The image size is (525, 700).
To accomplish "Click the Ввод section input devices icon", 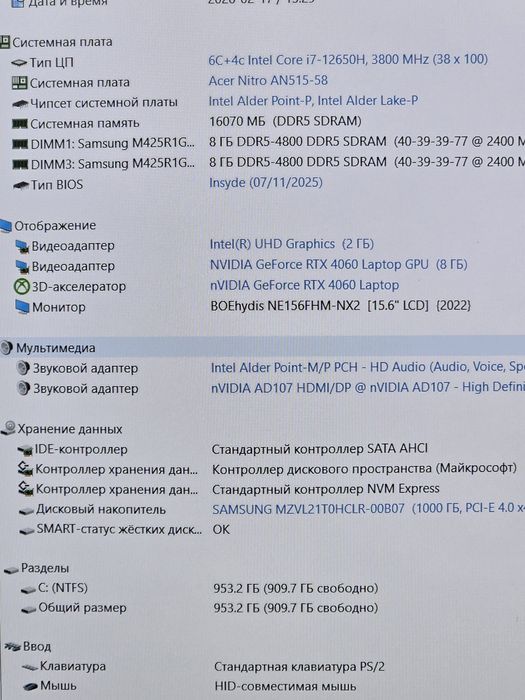I will tap(12, 646).
